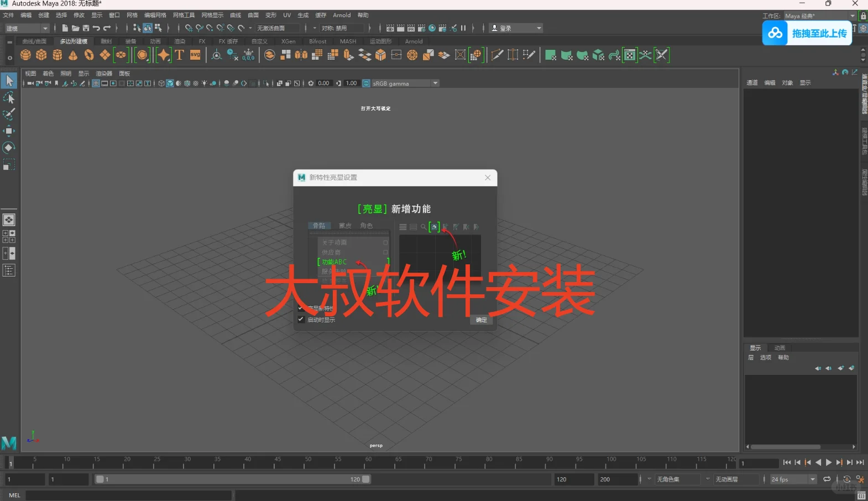Select the Paint selection tool
Screen dimensions: 868x501
click(9, 114)
